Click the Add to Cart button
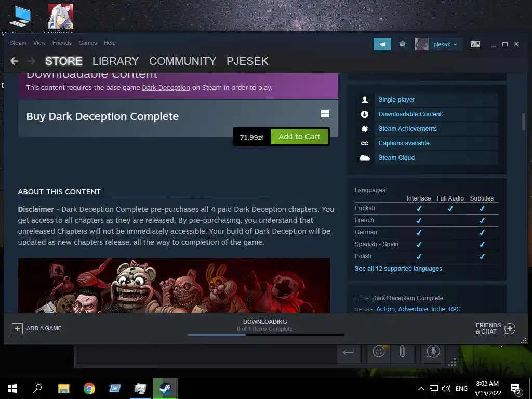The height and width of the screenshot is (399, 532). coord(299,137)
